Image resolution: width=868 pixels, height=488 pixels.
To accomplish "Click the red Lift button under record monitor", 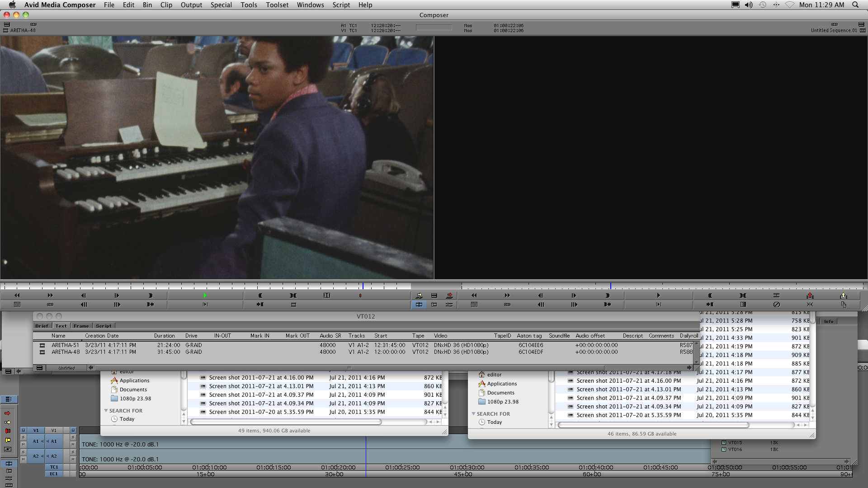I will [x=810, y=296].
